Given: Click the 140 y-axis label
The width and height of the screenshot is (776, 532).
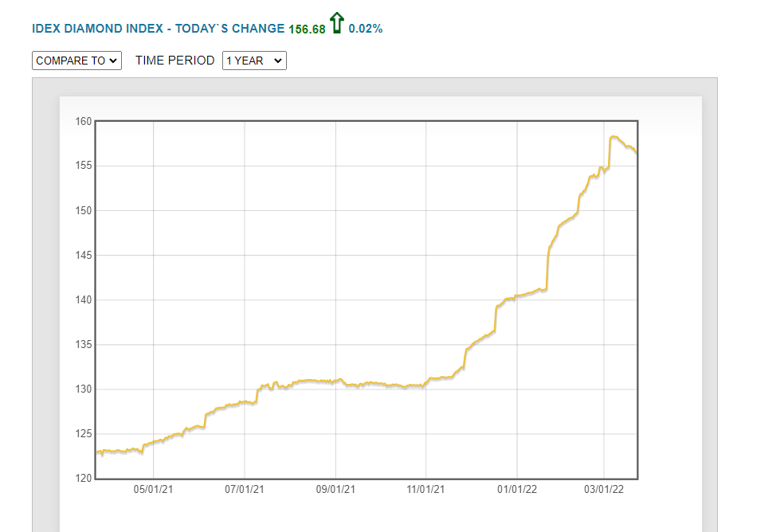Looking at the screenshot, I should [x=84, y=299].
